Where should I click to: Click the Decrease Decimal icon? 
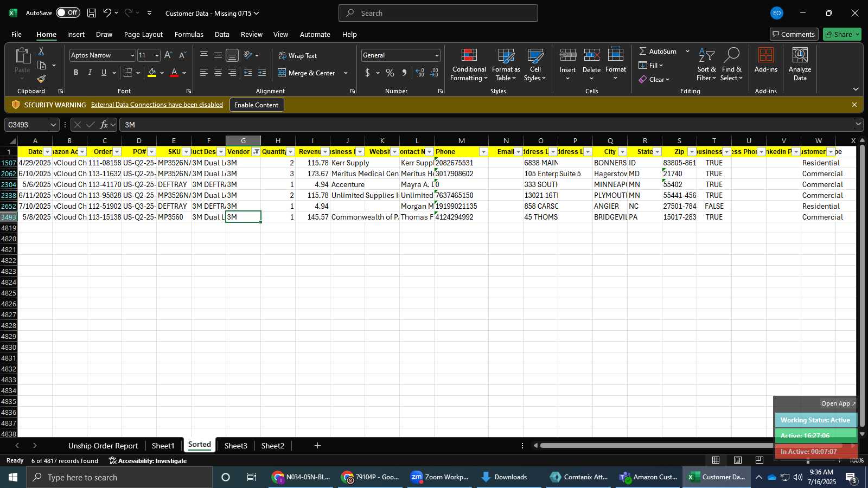[434, 73]
